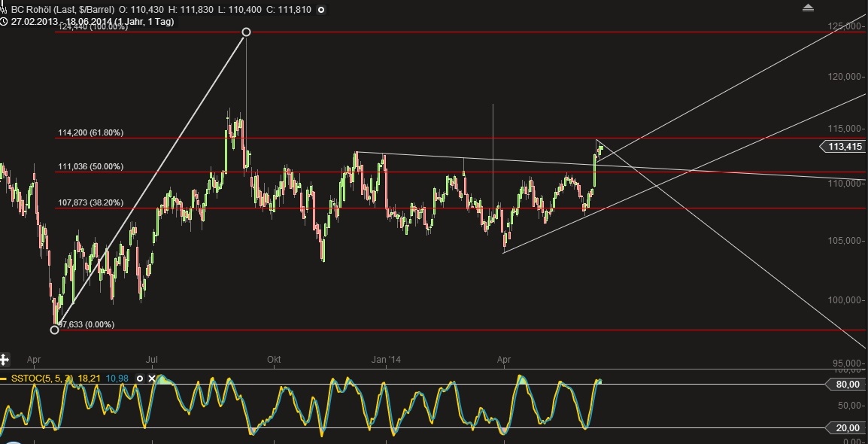Open chart settings via circle icon after C: 111,810
Image resolution: width=868 pixels, height=444 pixels.
coord(321,11)
